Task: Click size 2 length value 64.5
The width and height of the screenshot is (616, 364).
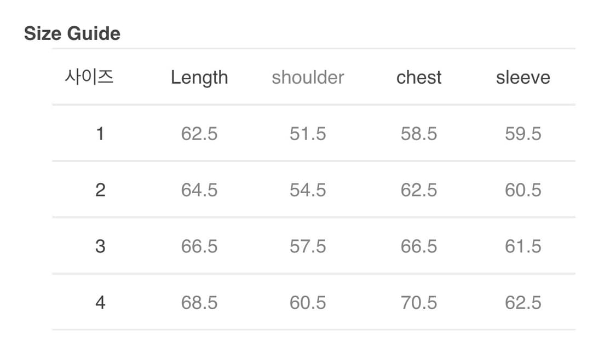Action: coord(199,190)
